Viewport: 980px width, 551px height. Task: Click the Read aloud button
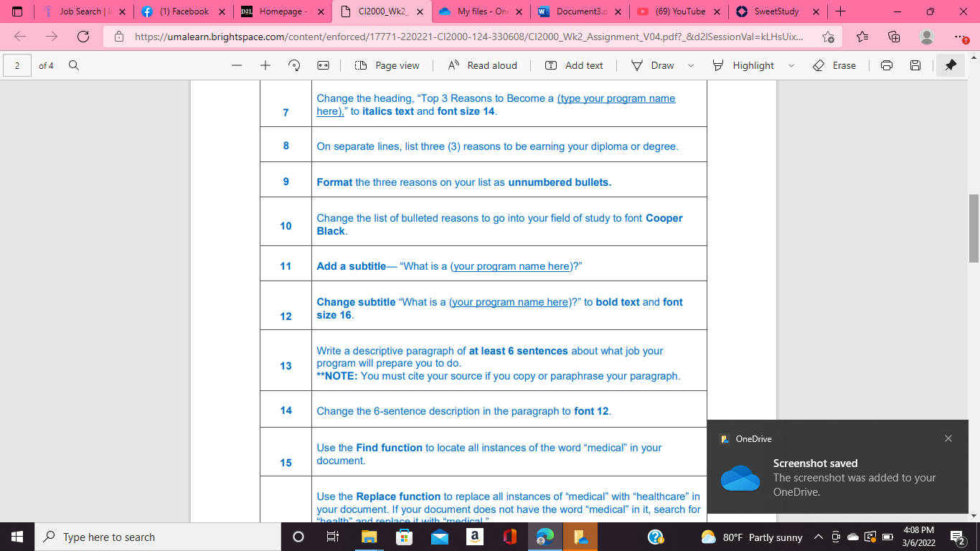point(482,65)
